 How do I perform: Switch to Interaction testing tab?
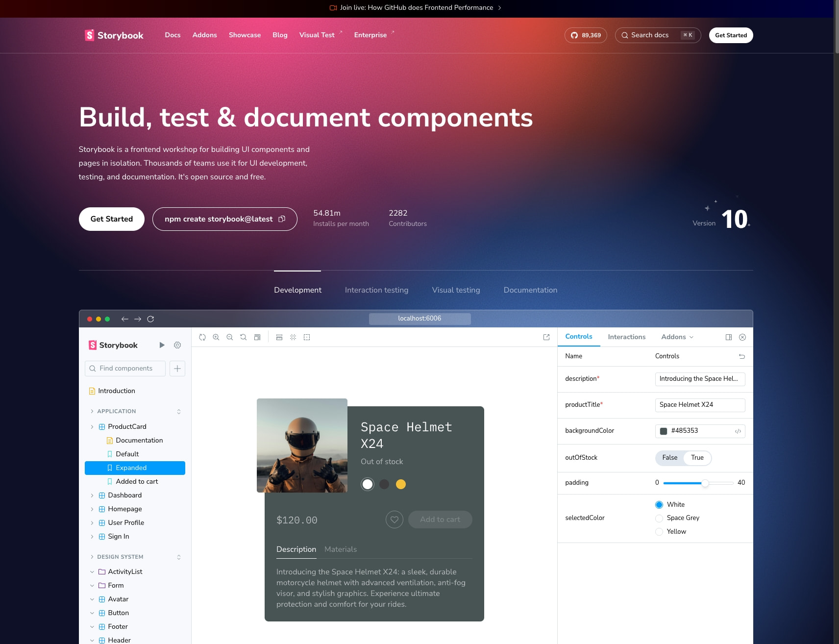pyautogui.click(x=376, y=290)
